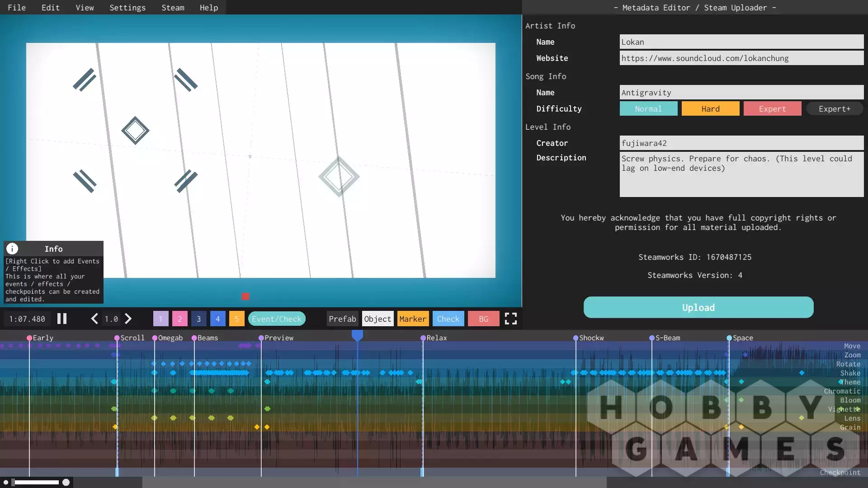This screenshot has height=488, width=868.
Task: Choose Expert+ difficulty option
Action: [834, 109]
